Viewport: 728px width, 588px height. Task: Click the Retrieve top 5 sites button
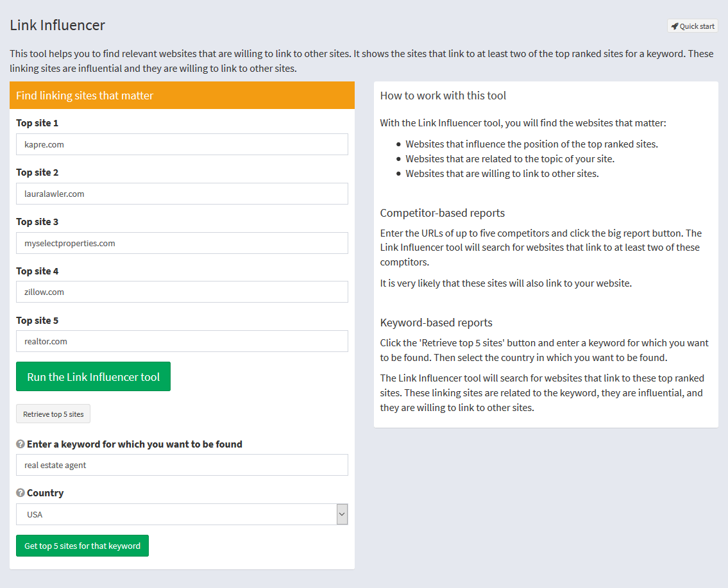pyautogui.click(x=53, y=414)
